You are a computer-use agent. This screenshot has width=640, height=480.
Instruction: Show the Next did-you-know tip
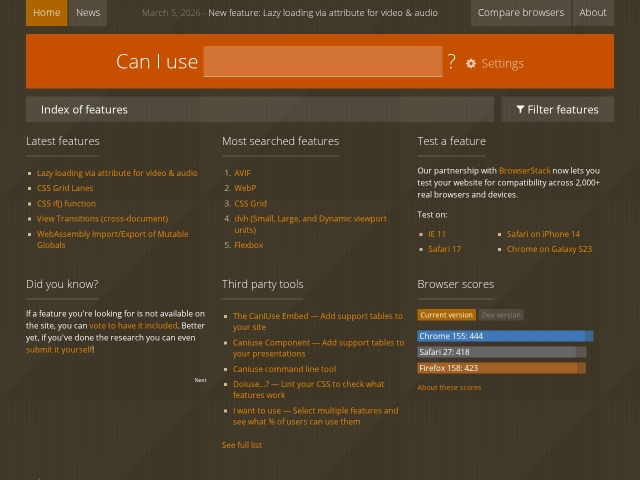point(200,380)
